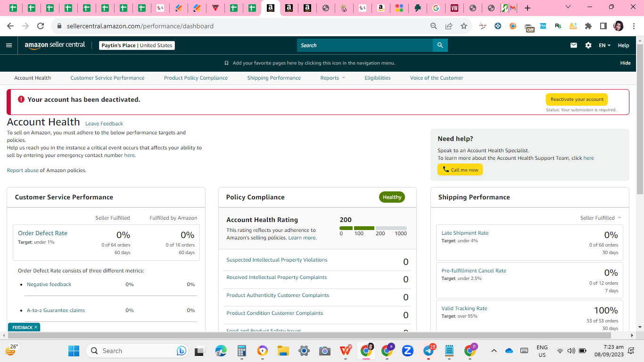Share this page icon
Image resolution: width=644 pixels, height=362 pixels.
(449, 26)
